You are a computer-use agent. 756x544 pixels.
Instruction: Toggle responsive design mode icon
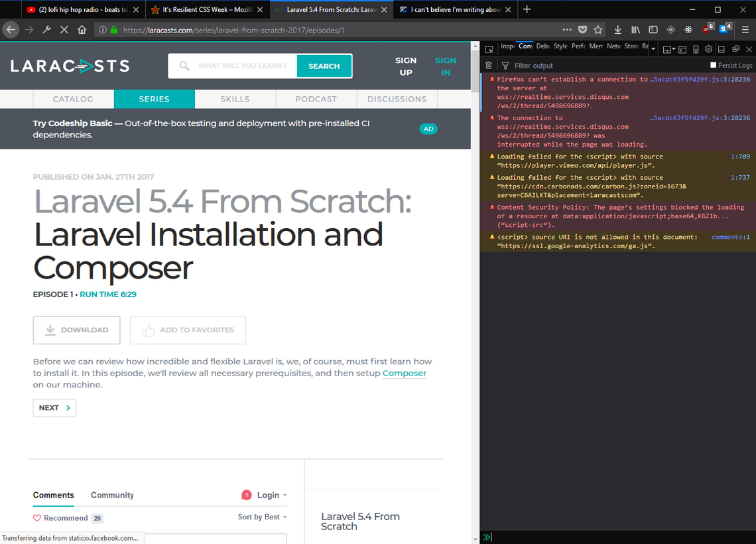coord(696,49)
